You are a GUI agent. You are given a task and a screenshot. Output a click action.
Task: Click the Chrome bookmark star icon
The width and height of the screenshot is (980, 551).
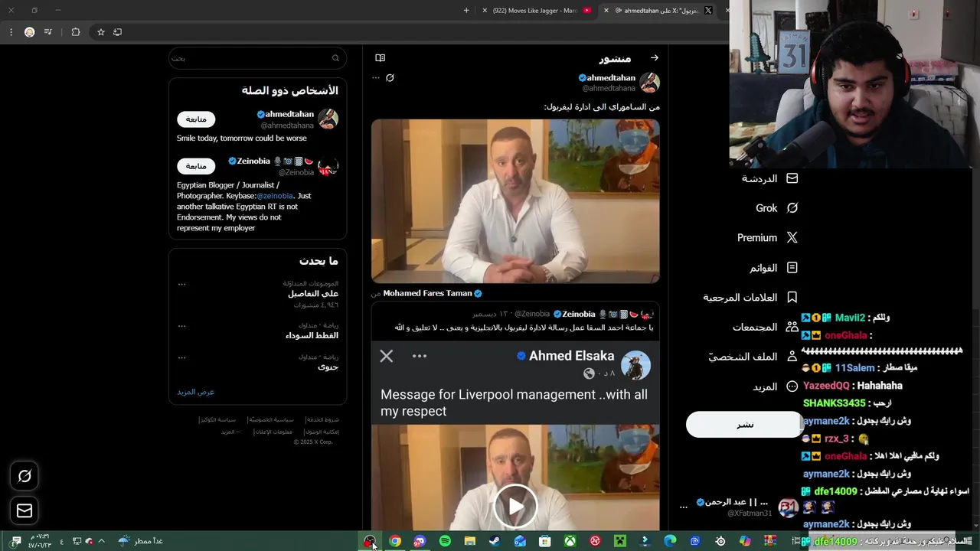click(100, 32)
